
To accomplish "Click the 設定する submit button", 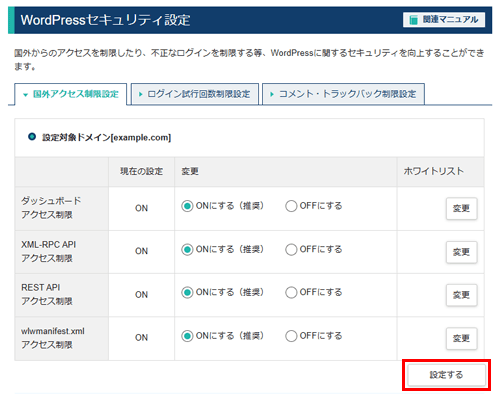I will coord(446,375).
